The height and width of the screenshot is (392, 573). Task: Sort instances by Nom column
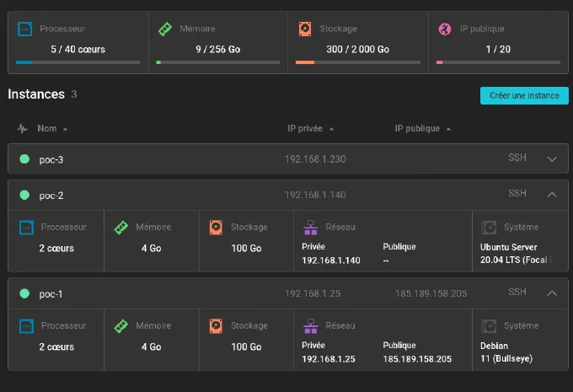pos(52,128)
